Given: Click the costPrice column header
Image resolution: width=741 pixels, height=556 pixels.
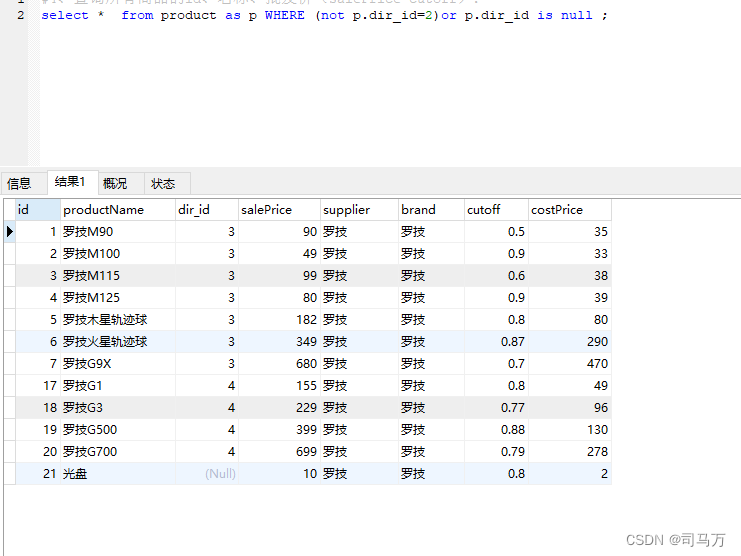Looking at the screenshot, I should [x=569, y=210].
